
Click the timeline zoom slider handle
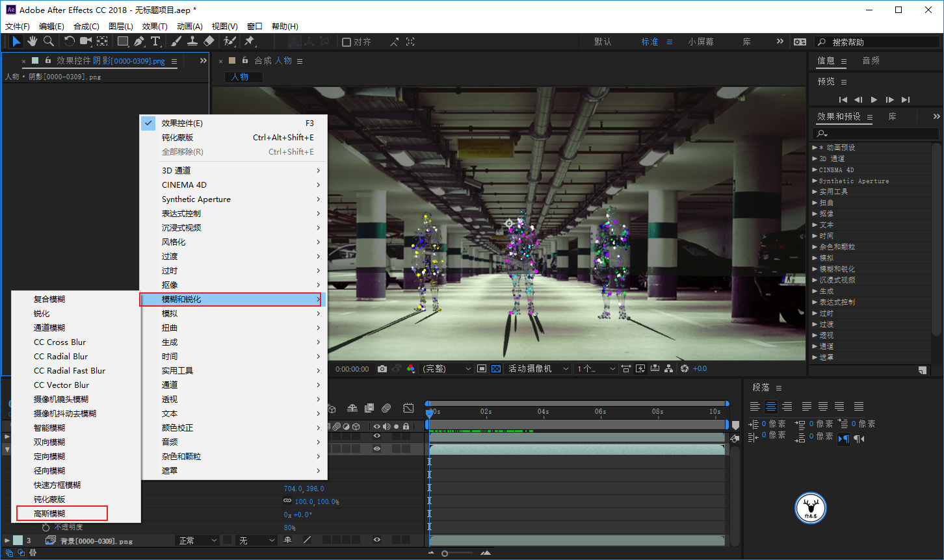[445, 554]
